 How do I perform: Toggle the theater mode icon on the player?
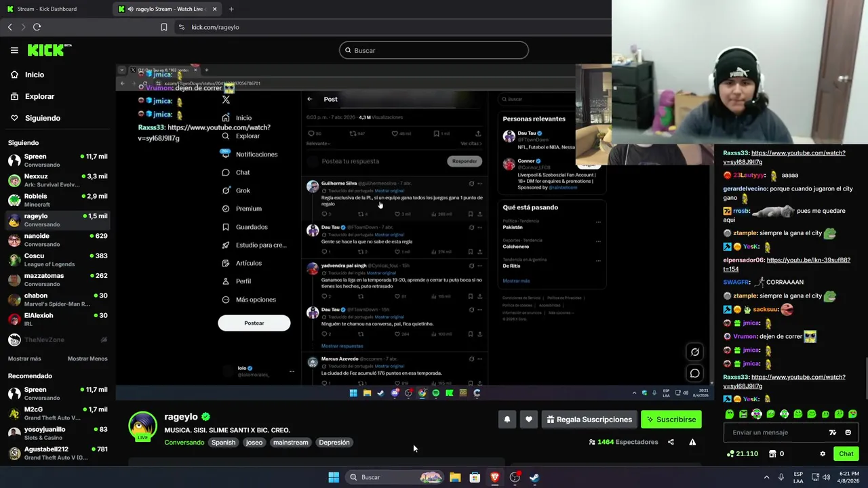coord(695,352)
